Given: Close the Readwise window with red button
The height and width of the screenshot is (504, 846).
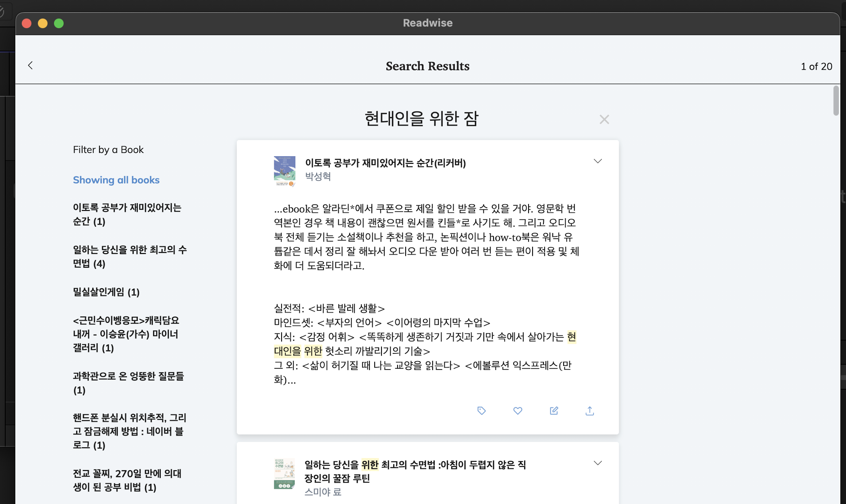Looking at the screenshot, I should tap(27, 23).
